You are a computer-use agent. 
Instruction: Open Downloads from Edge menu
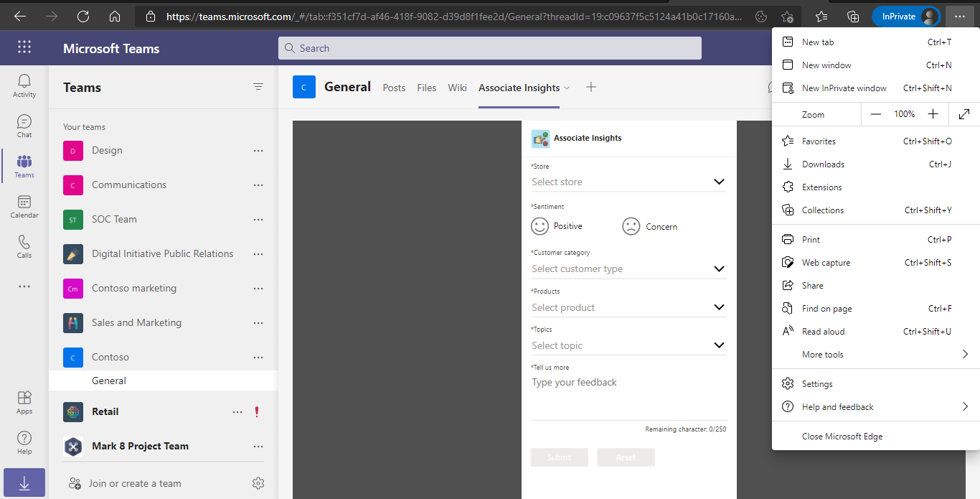pos(876,164)
